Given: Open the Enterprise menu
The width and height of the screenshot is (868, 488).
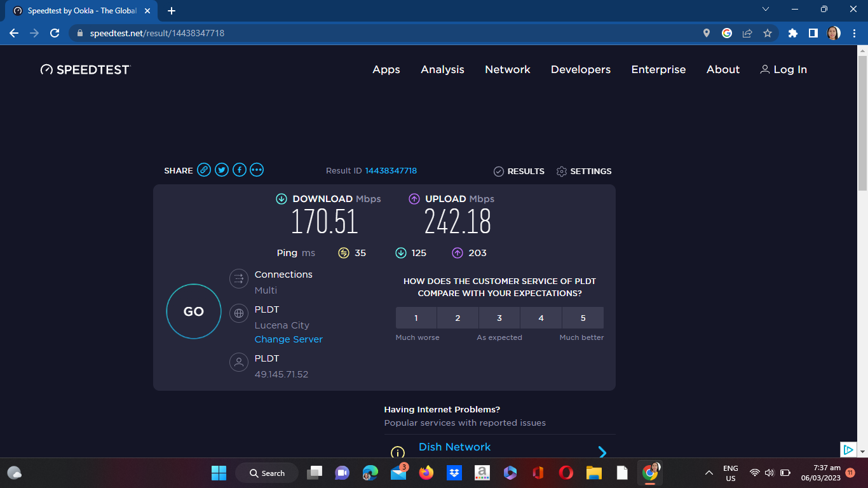Looking at the screenshot, I should click(x=658, y=70).
